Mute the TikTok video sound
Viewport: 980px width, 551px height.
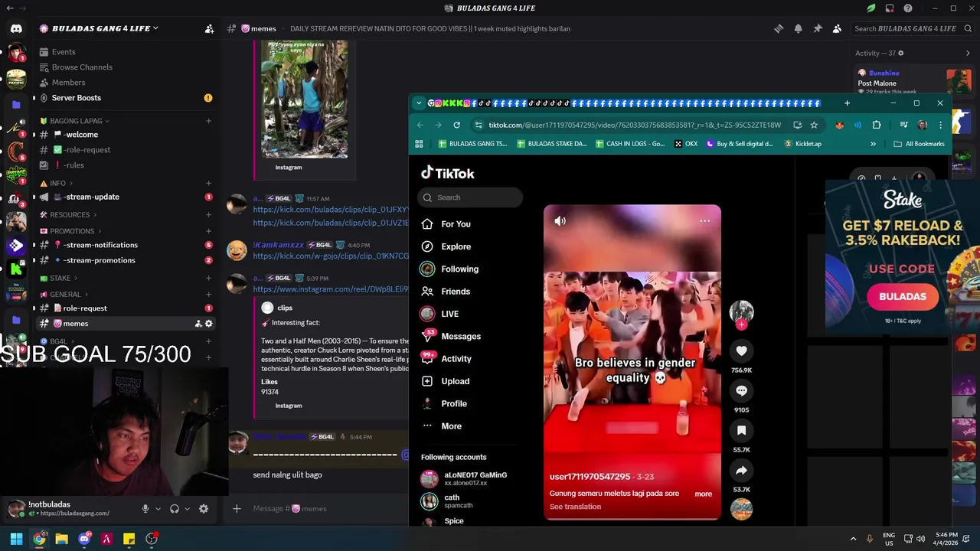[560, 221]
